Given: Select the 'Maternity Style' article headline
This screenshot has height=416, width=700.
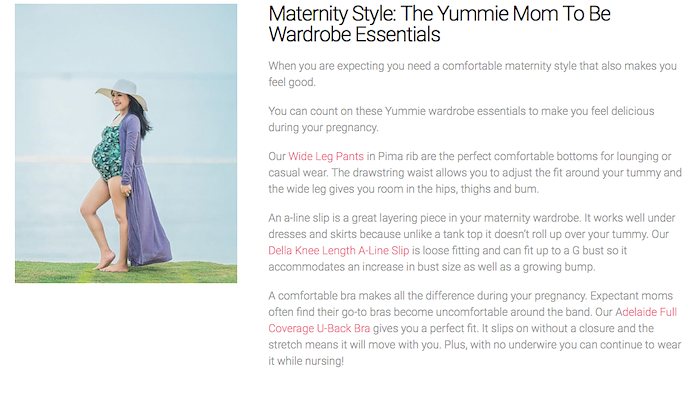Looking at the screenshot, I should pyautogui.click(x=439, y=24).
